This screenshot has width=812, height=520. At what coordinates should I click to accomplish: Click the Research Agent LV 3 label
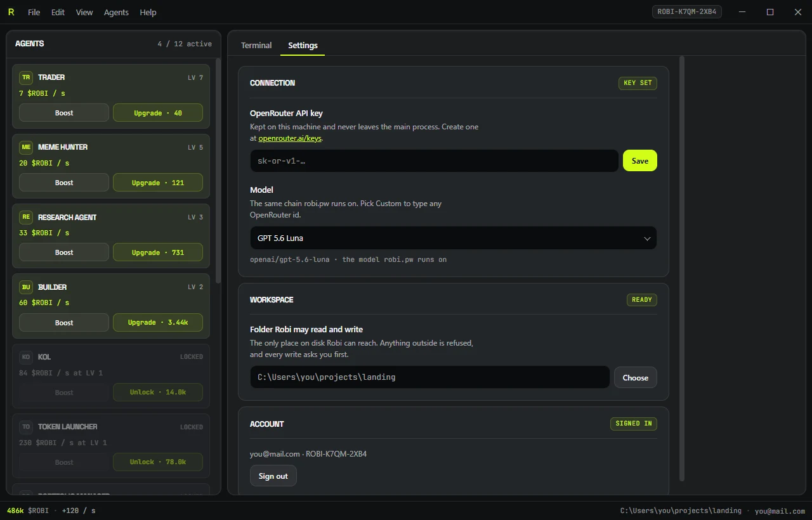195,217
